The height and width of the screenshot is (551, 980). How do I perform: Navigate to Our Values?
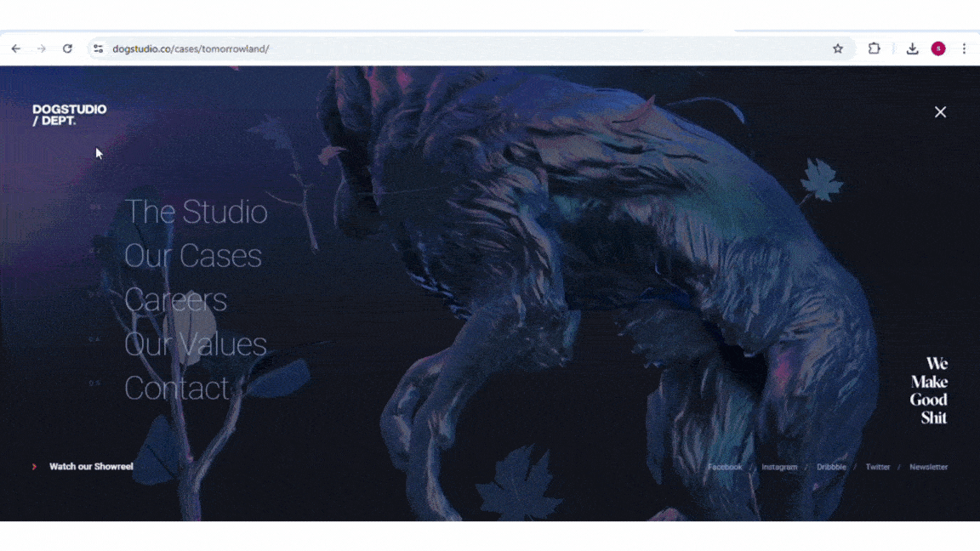point(196,344)
